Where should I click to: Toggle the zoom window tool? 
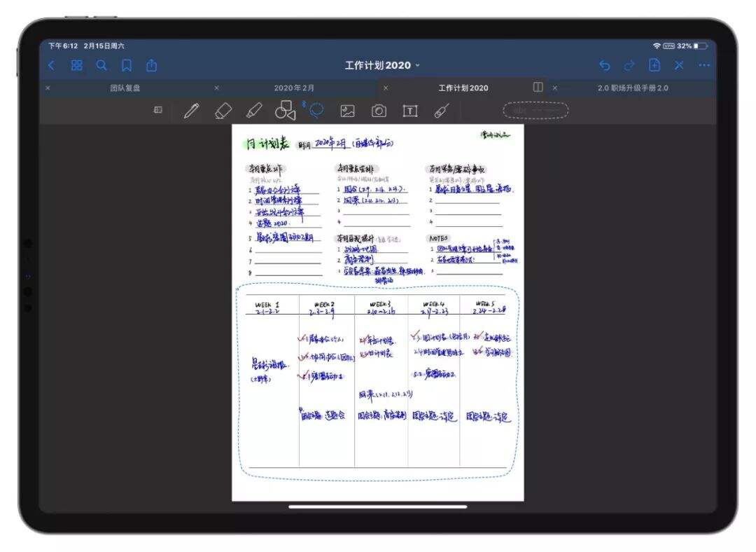pyautogui.click(x=158, y=110)
